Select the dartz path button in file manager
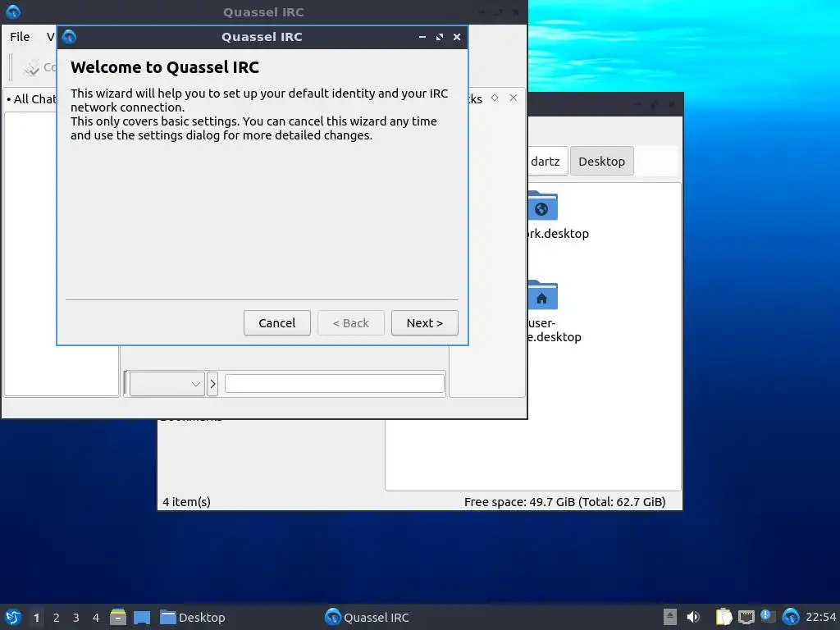The image size is (840, 630). tap(546, 162)
